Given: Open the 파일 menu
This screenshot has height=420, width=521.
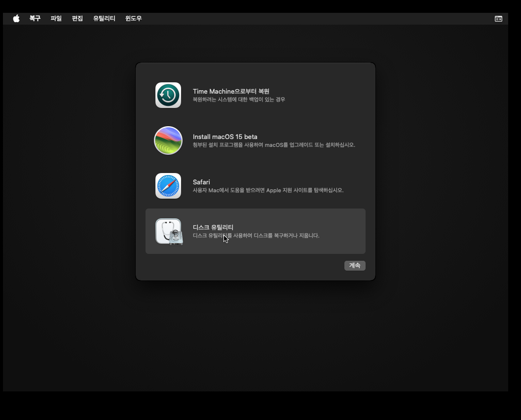Looking at the screenshot, I should [x=56, y=19].
